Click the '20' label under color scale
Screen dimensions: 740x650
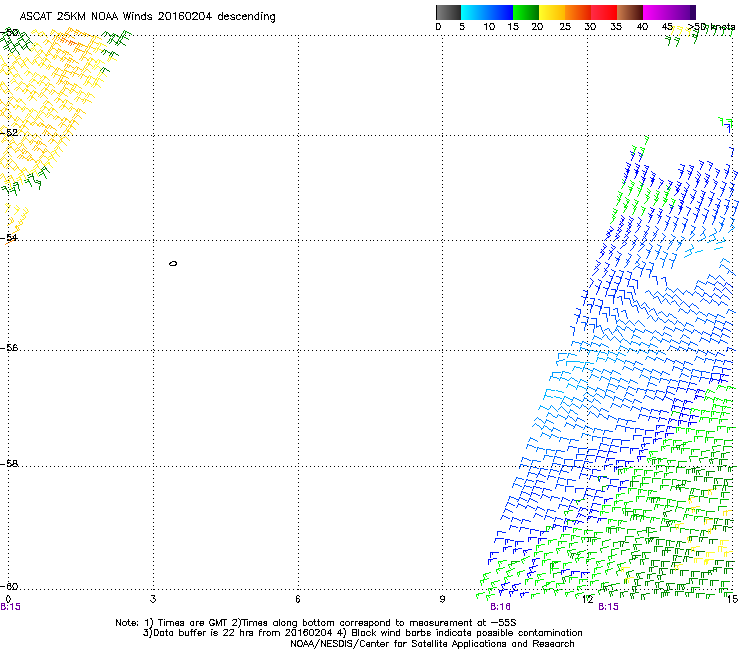pyautogui.click(x=537, y=27)
